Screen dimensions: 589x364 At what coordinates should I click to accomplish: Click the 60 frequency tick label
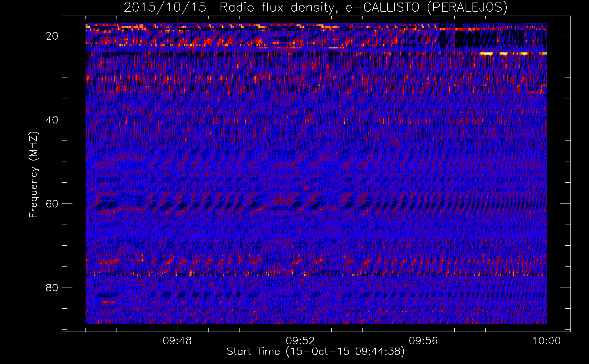pyautogui.click(x=52, y=204)
